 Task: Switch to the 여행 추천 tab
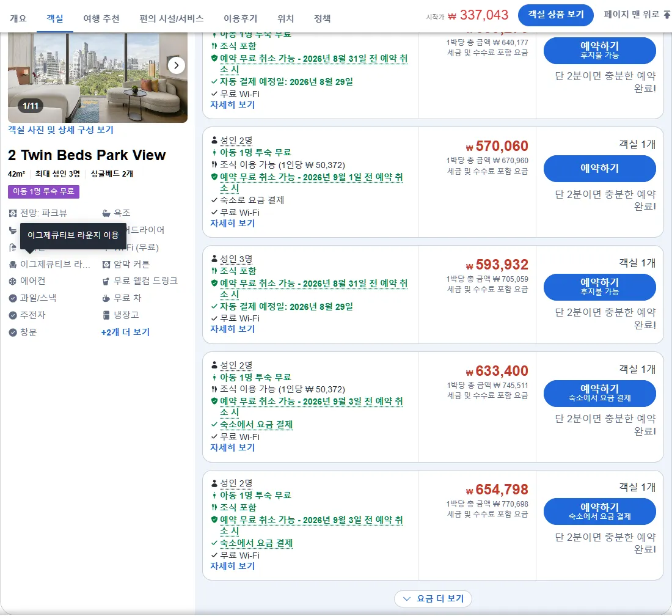point(101,18)
